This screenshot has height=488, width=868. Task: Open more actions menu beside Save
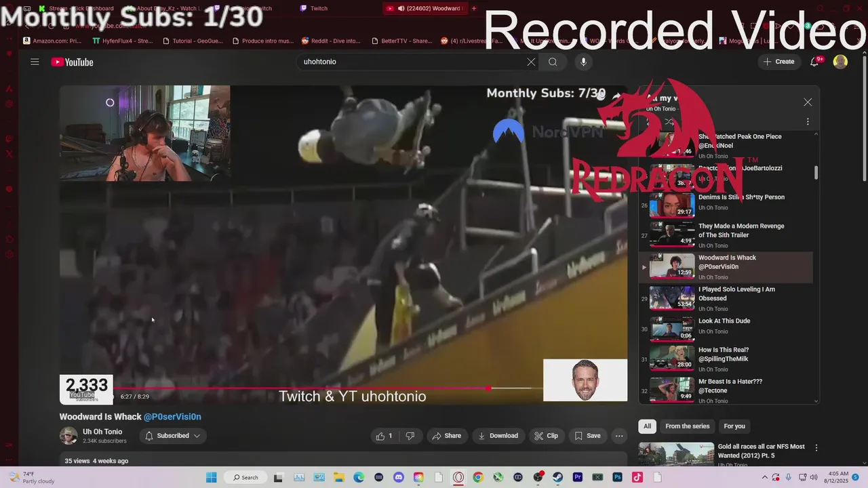(x=619, y=436)
